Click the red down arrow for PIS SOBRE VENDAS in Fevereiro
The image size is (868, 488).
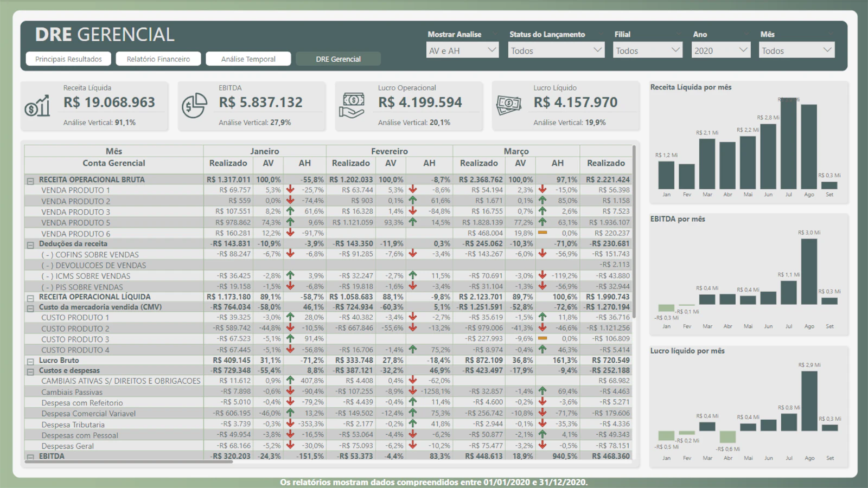coord(413,286)
